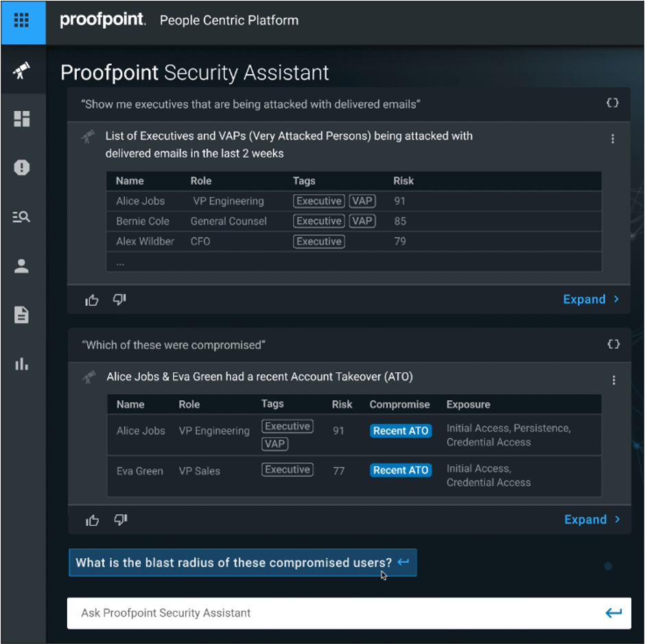The image size is (645, 644).
Task: Open the alerts exclamation sidebar icon
Action: coord(22,168)
